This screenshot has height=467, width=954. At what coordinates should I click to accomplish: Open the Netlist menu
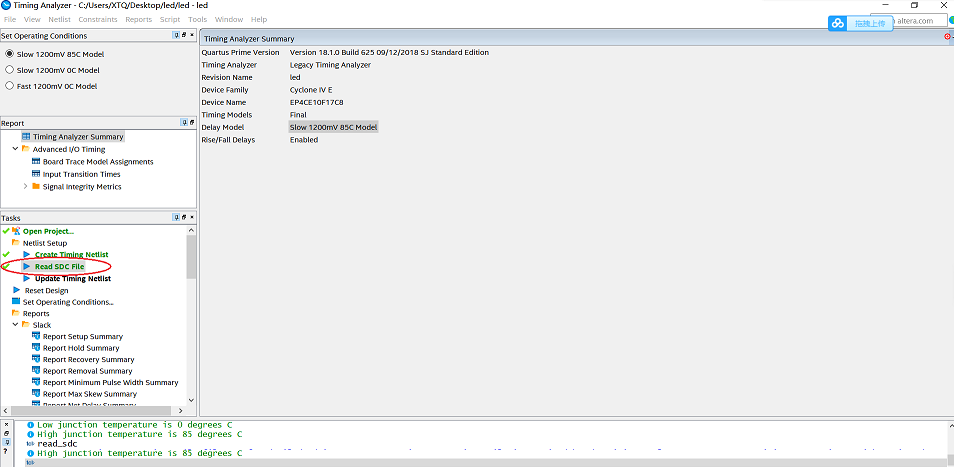click(60, 19)
